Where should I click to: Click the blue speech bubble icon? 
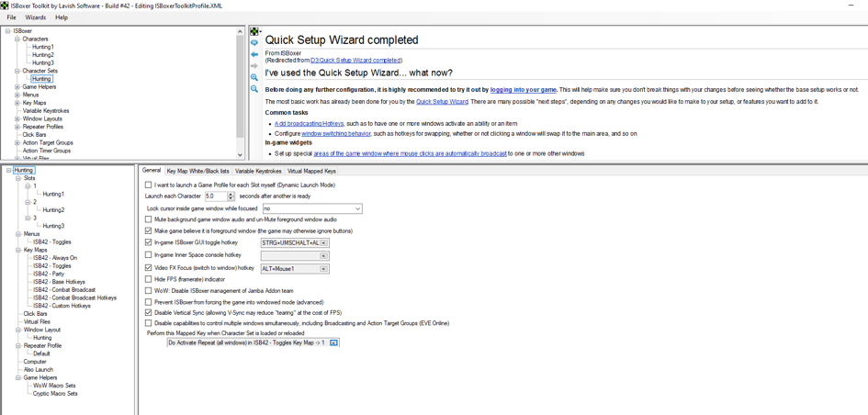tap(254, 42)
